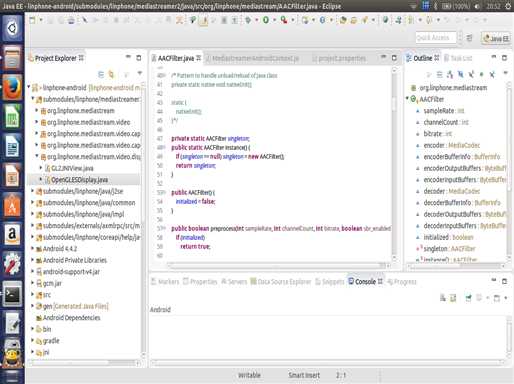Screen dimensions: 514x384
Task: Toggle the highlighted Mark Occurrences toolbar button
Action: click(x=204, y=20)
